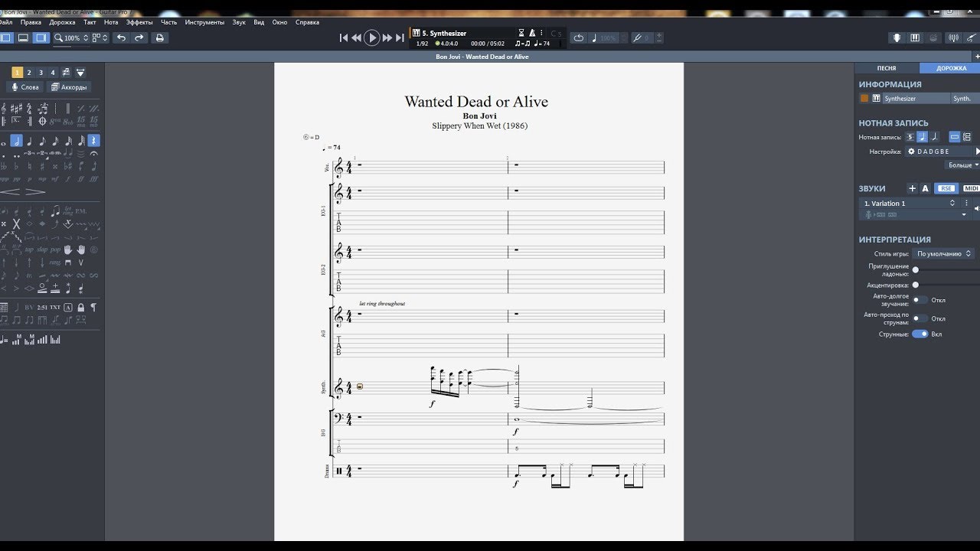This screenshot has width=980, height=551.
Task: Open the Файл menu
Action: click(6, 22)
